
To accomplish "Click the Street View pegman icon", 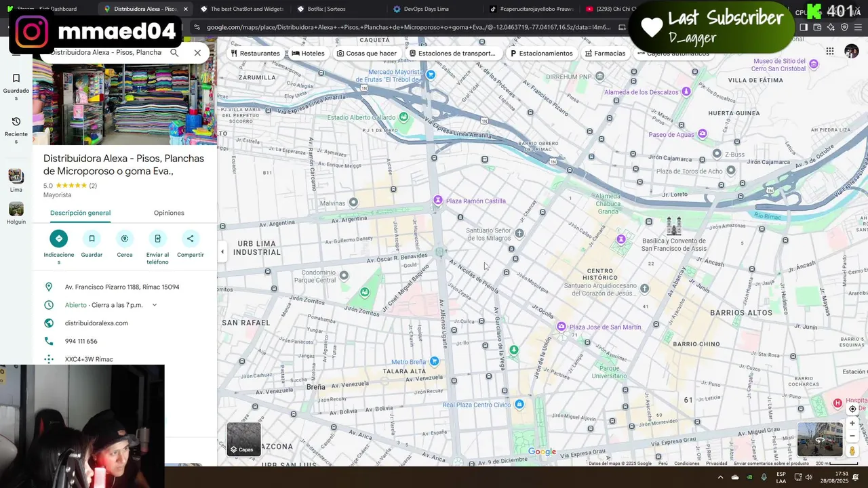I will (852, 451).
